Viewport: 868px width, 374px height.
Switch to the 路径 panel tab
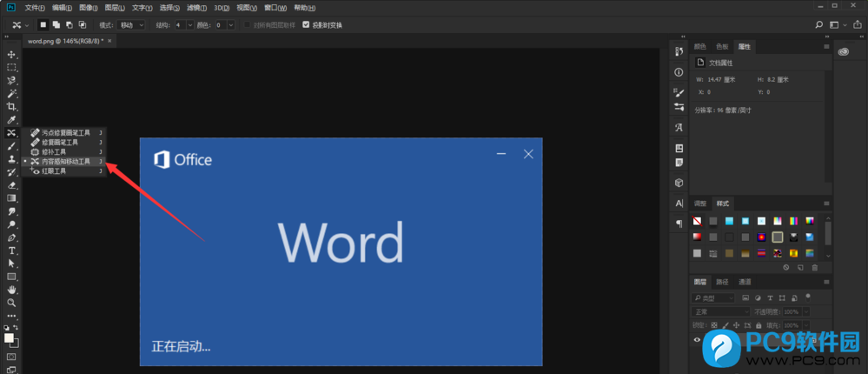coord(722,282)
